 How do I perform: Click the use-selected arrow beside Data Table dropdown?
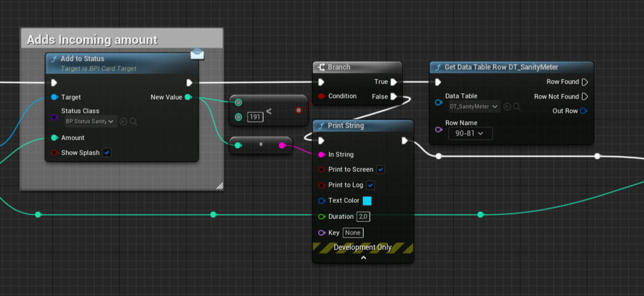(507, 107)
